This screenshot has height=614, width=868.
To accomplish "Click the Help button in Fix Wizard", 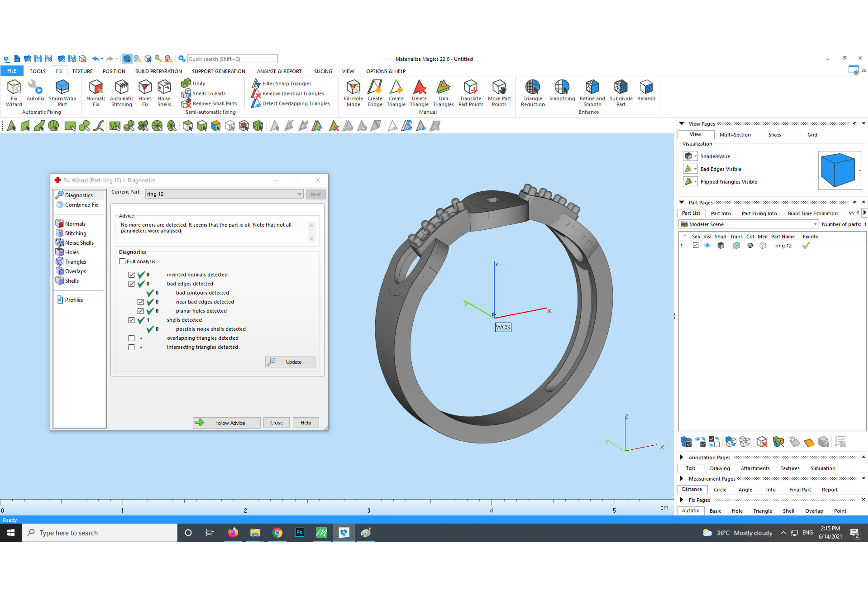I will tap(306, 423).
